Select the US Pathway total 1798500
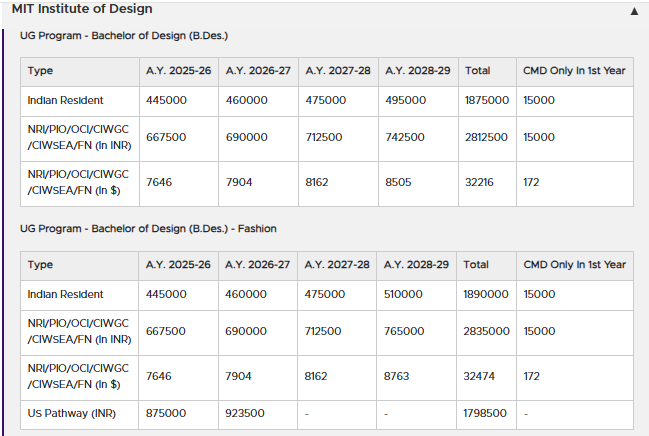The width and height of the screenshot is (649, 436). point(486,413)
